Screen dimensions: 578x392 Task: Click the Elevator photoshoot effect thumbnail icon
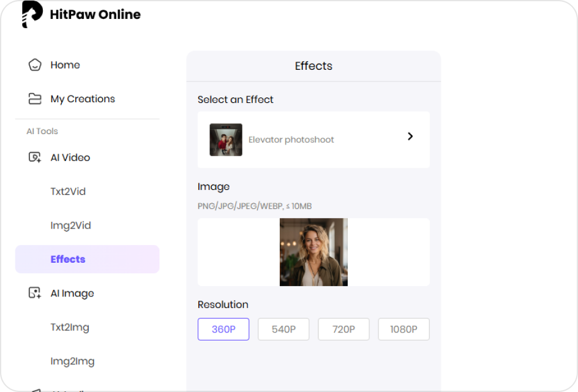click(225, 139)
